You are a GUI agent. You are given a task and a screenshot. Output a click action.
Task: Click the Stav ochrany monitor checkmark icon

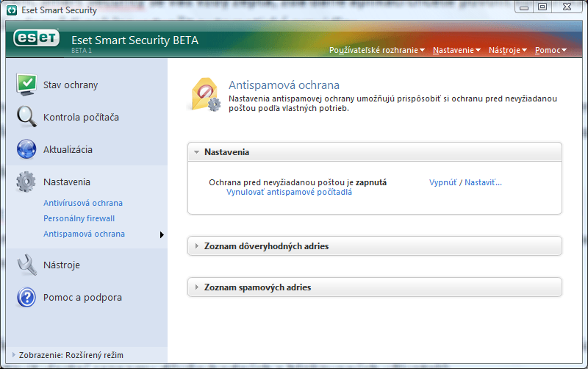(26, 85)
